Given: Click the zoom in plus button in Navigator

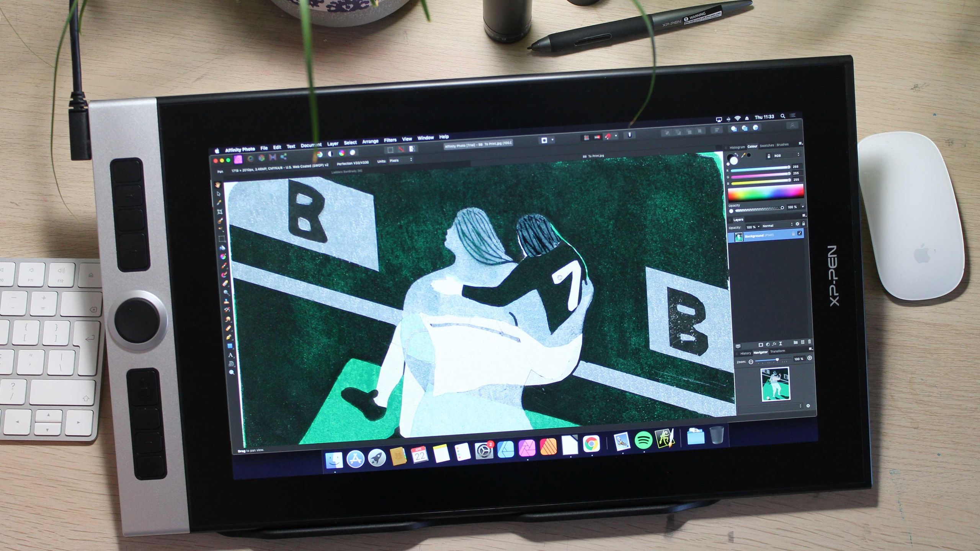Looking at the screenshot, I should 810,358.
